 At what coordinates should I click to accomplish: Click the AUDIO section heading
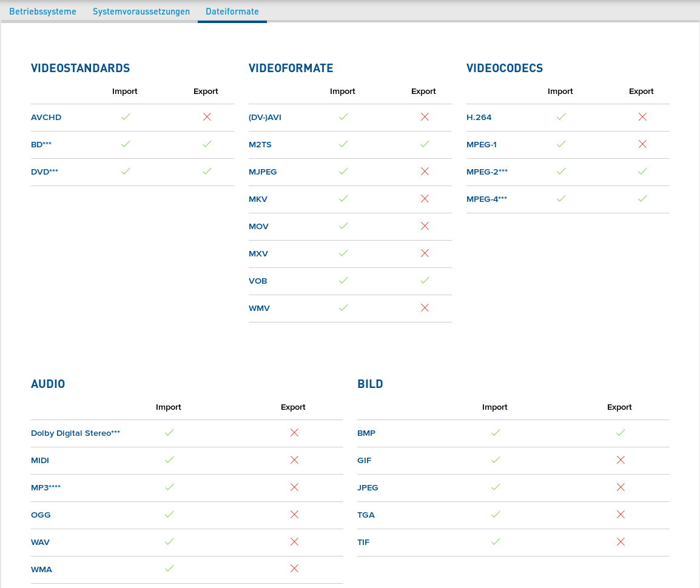[48, 384]
